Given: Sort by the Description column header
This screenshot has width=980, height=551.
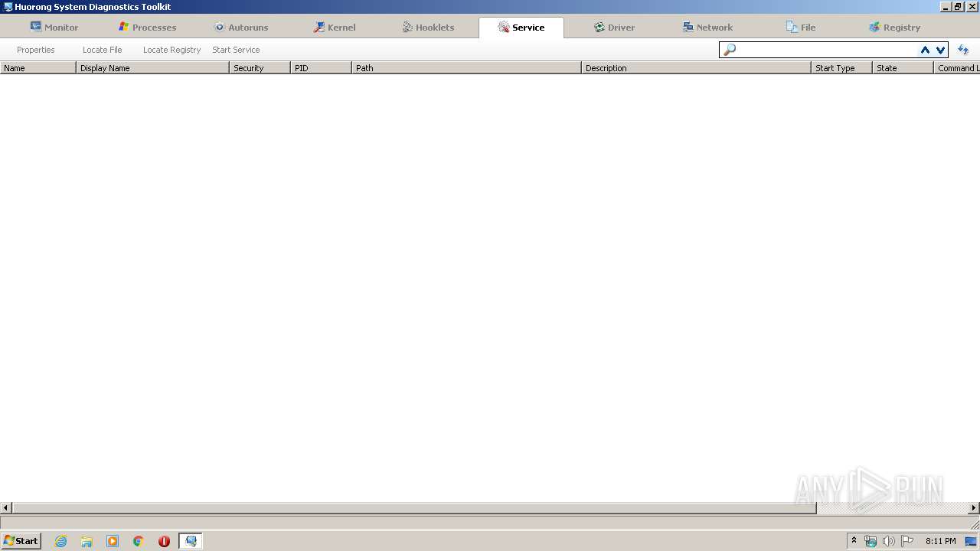Looking at the screenshot, I should click(x=696, y=68).
